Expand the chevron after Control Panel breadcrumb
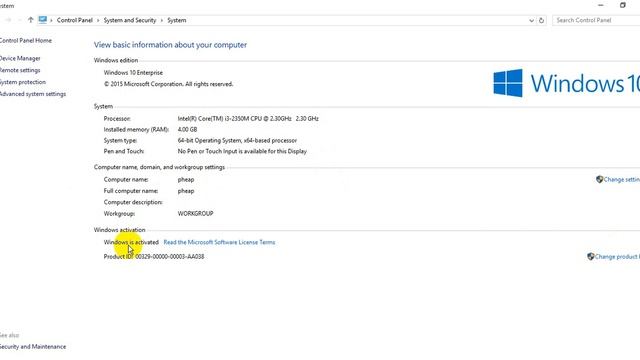640x360 pixels. pyautogui.click(x=98, y=20)
